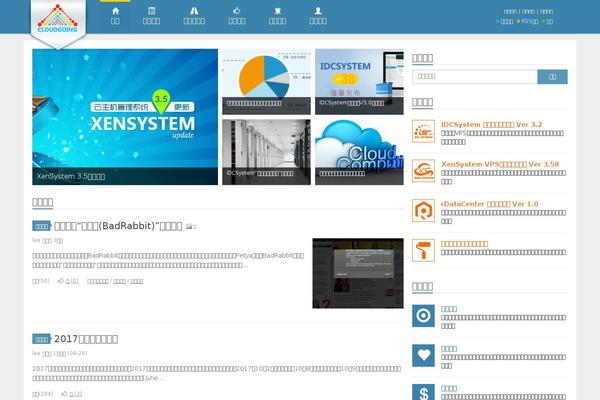600x400 pixels.
Task: Click into the sidebar search input field
Action: [475, 77]
